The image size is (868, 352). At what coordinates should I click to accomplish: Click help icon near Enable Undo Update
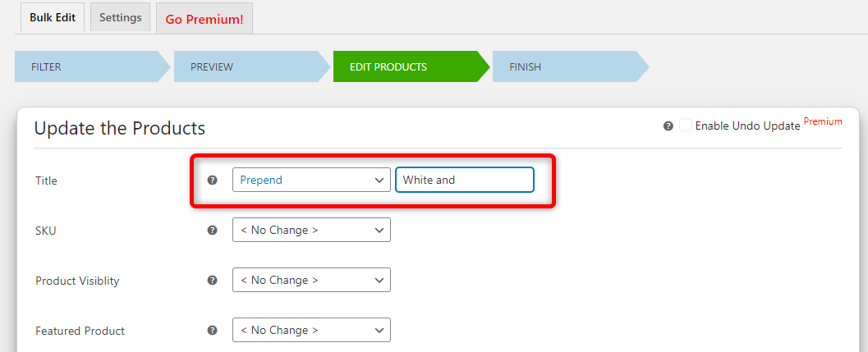click(x=668, y=126)
